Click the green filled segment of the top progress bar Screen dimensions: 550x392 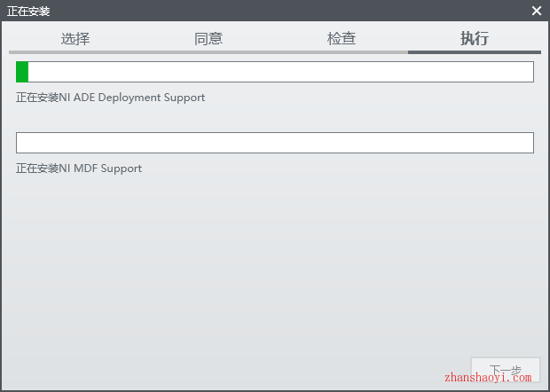(22, 72)
